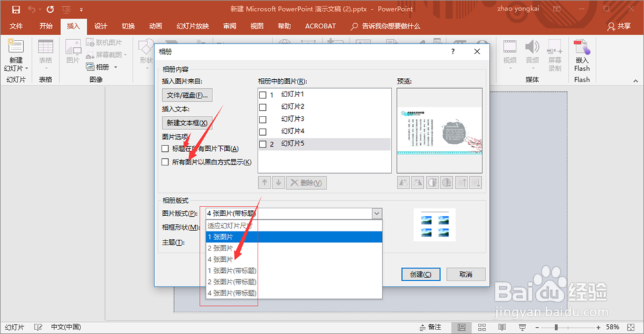Check the box for 幻灯片4
This screenshot has width=644, height=334.
click(263, 132)
